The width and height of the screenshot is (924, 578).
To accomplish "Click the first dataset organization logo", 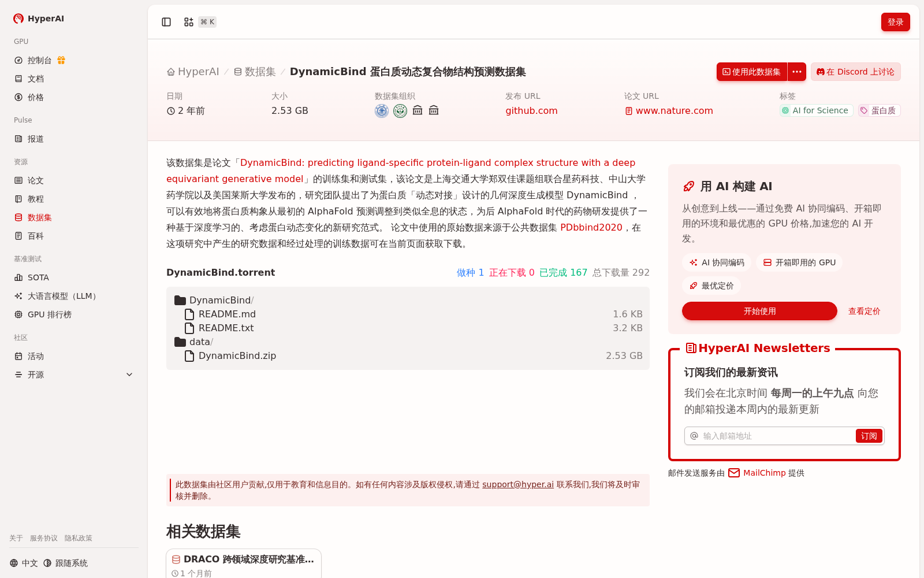I will [382, 110].
